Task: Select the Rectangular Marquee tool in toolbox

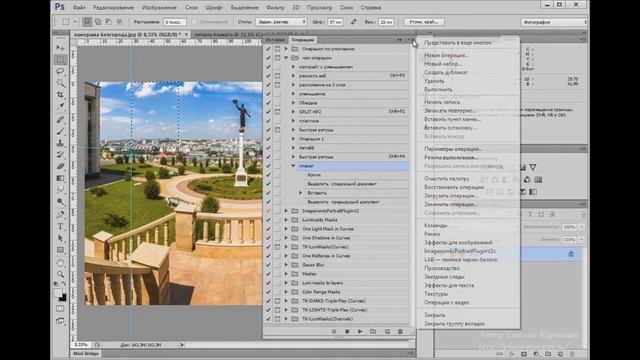Action: pos(60,60)
